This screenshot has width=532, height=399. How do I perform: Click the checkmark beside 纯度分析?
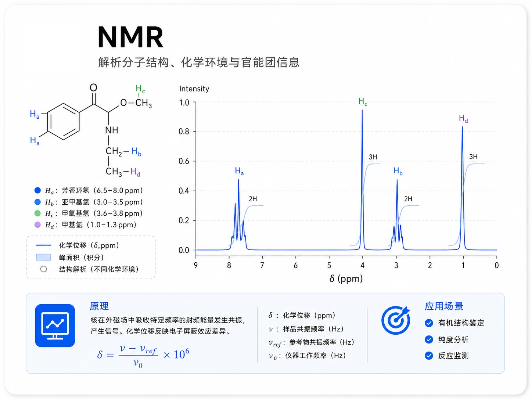point(429,339)
